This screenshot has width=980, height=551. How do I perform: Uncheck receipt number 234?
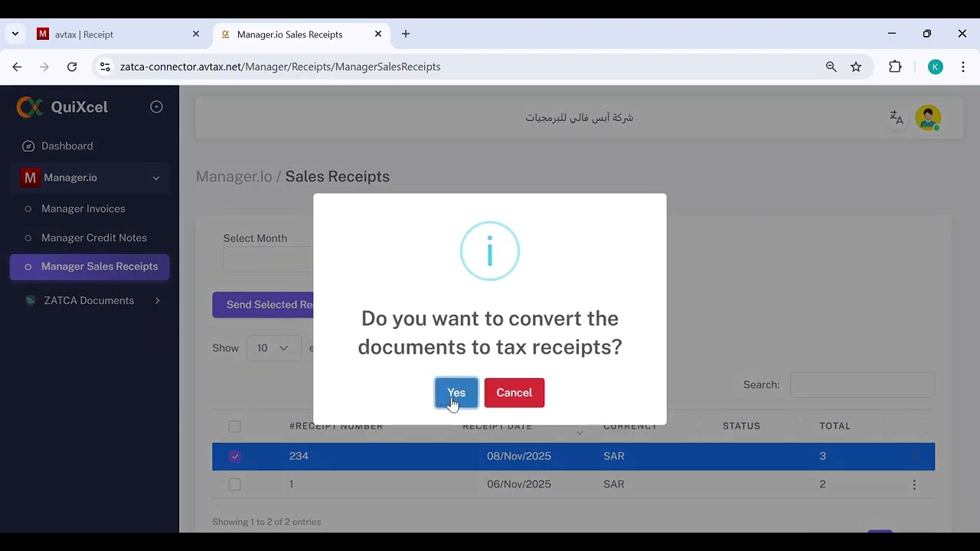[234, 456]
